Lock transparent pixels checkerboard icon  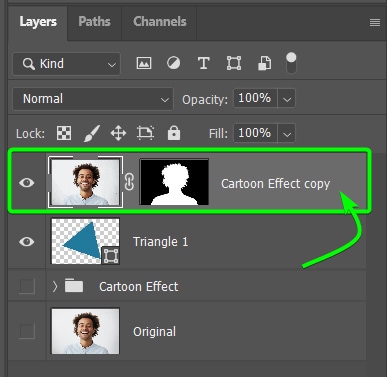click(x=64, y=133)
